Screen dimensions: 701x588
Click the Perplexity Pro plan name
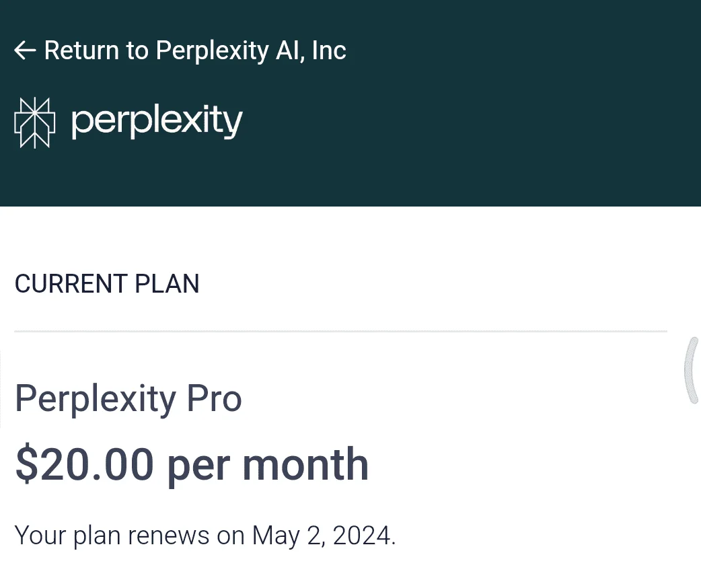coord(128,399)
